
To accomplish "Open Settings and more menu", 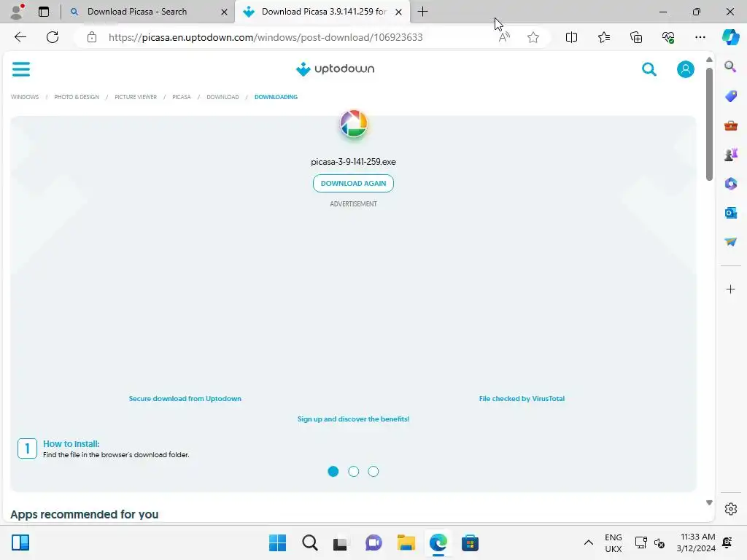I will click(700, 37).
